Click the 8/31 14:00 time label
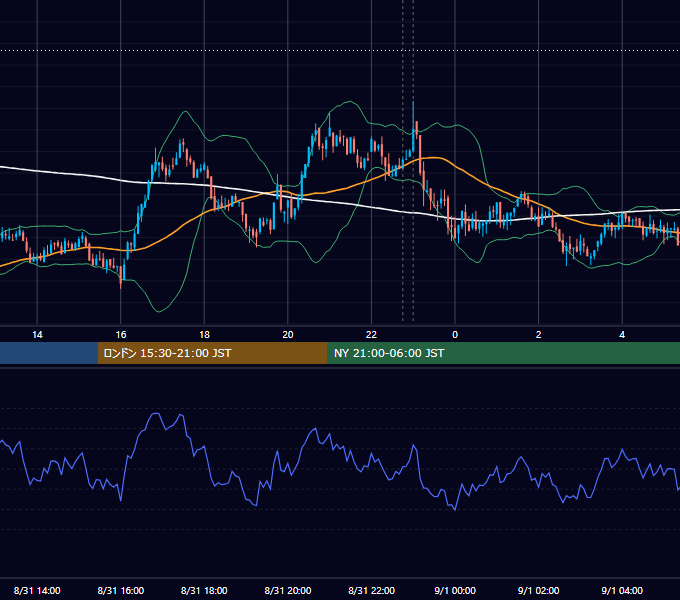 tap(37, 590)
